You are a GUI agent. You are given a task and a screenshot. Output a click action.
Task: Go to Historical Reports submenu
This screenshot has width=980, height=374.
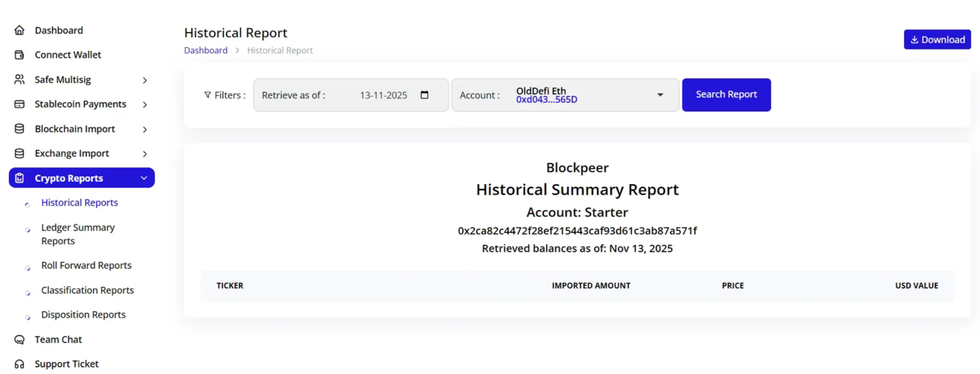coord(79,203)
